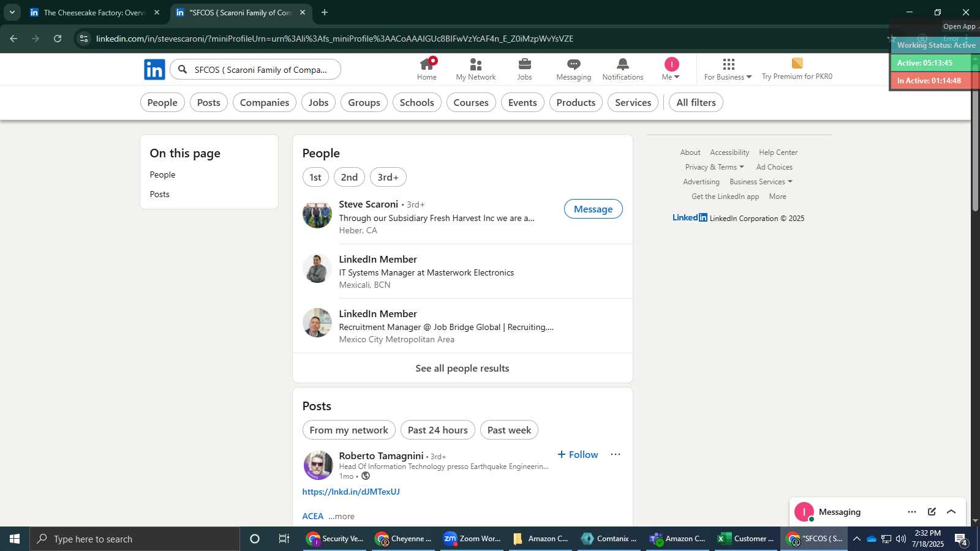Open Ad Choices link

click(774, 167)
